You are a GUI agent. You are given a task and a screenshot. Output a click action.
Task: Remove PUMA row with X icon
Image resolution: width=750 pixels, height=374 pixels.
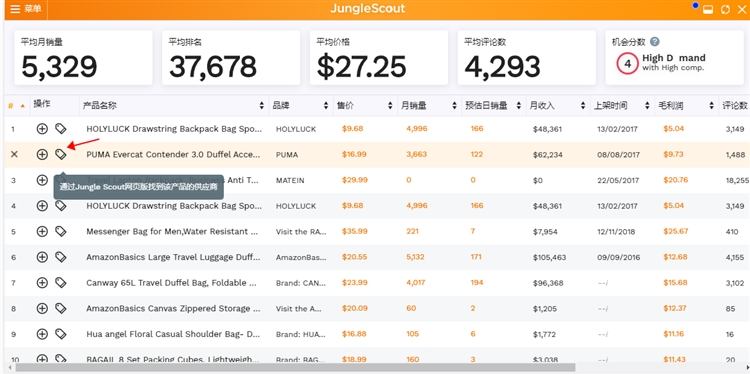(x=14, y=154)
